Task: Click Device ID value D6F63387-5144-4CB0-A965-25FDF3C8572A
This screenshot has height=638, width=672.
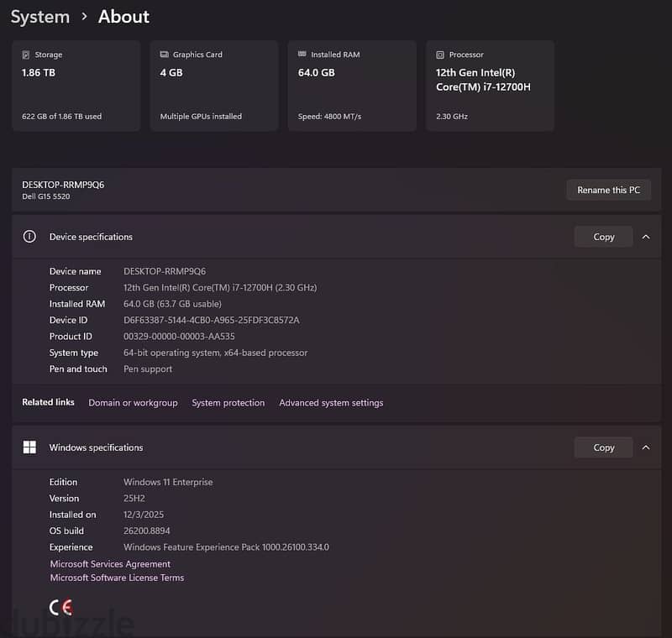Action: pos(212,321)
